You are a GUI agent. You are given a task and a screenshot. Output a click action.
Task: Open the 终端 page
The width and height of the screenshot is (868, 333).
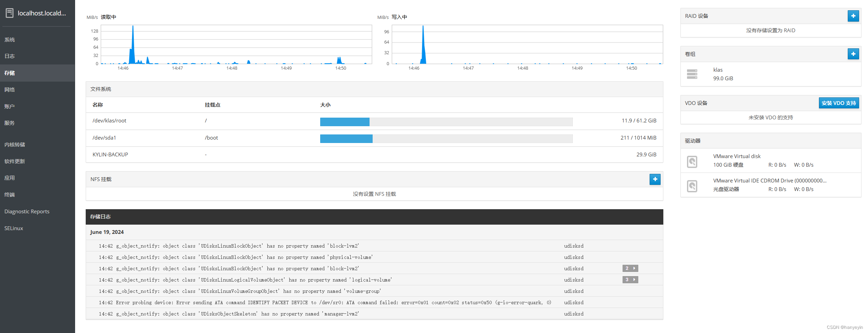pyautogui.click(x=37, y=194)
